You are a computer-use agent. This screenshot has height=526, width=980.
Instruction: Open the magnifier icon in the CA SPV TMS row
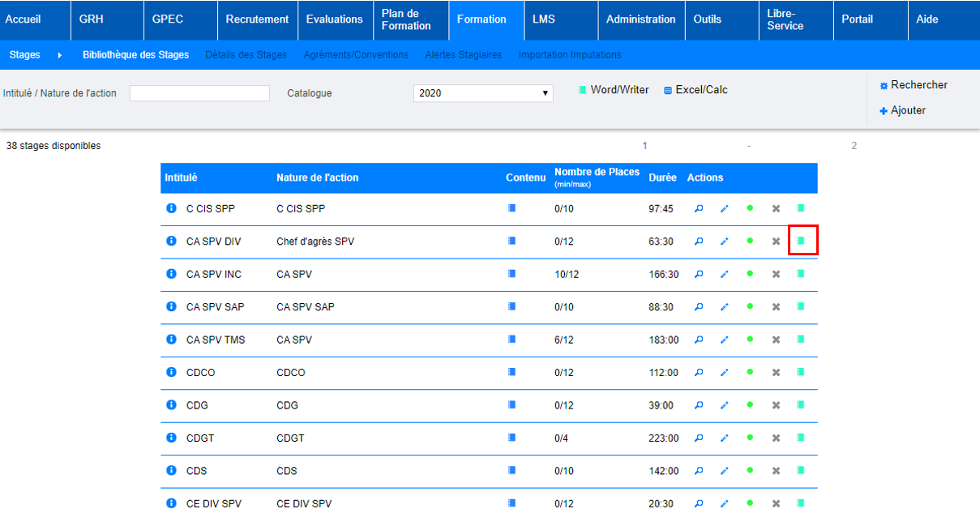tap(699, 340)
